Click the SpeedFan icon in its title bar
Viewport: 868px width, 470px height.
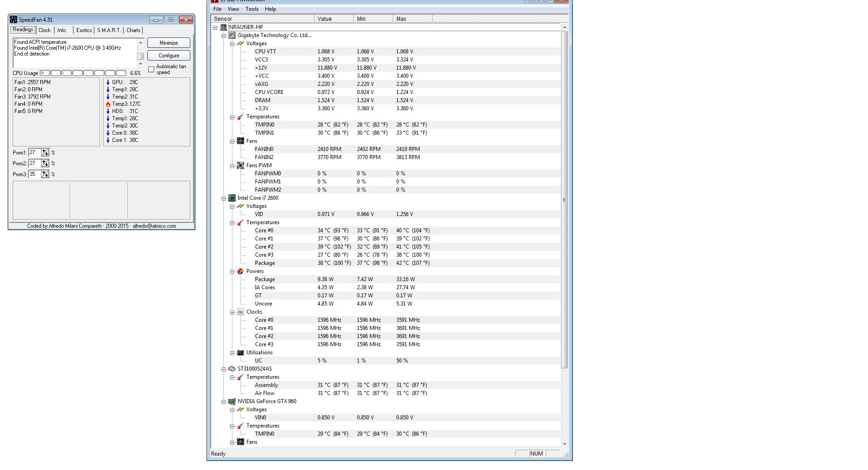pyautogui.click(x=14, y=19)
